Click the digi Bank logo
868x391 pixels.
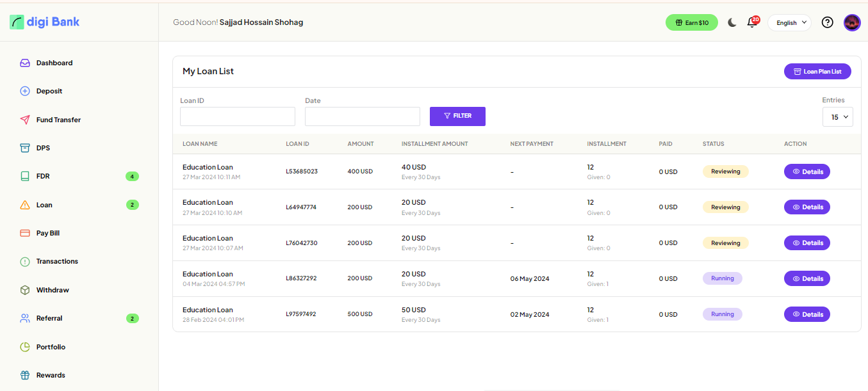pos(45,22)
